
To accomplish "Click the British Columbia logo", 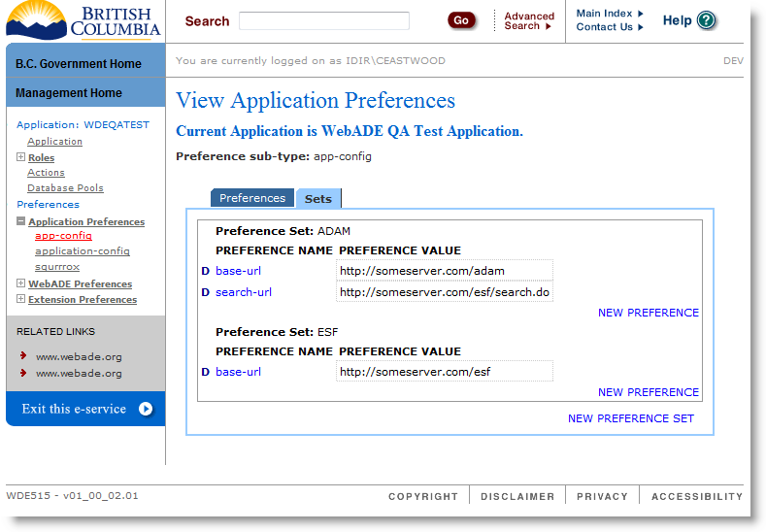I will [x=83, y=20].
